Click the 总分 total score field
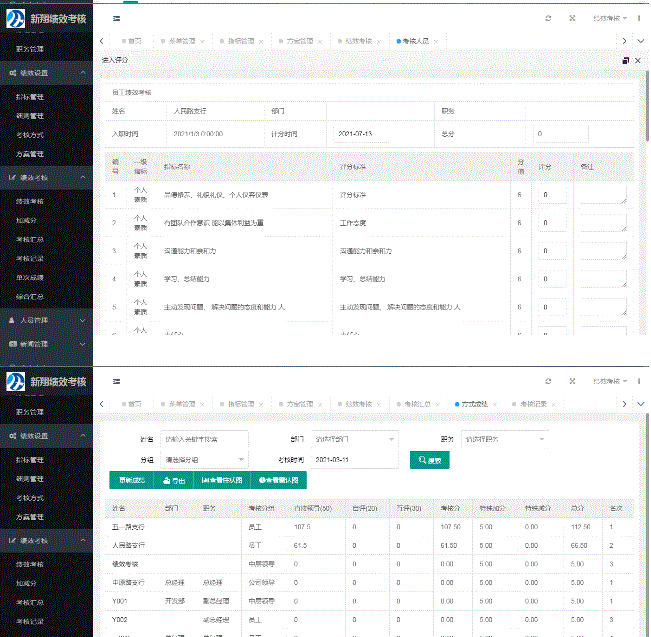This screenshot has height=637, width=651. [x=561, y=133]
